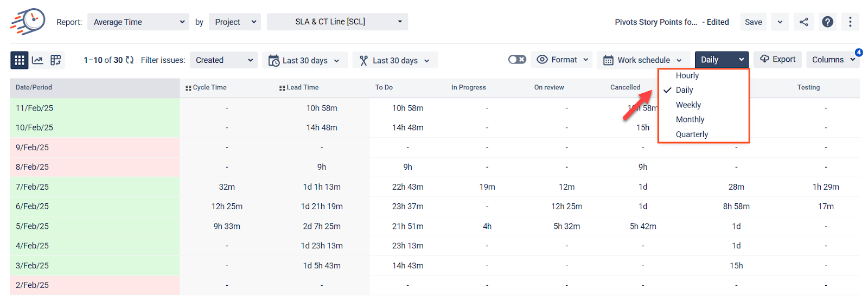Viewport: 868px width, 302px height.
Task: Select the 9/Feb/25 date row
Action: click(95, 147)
